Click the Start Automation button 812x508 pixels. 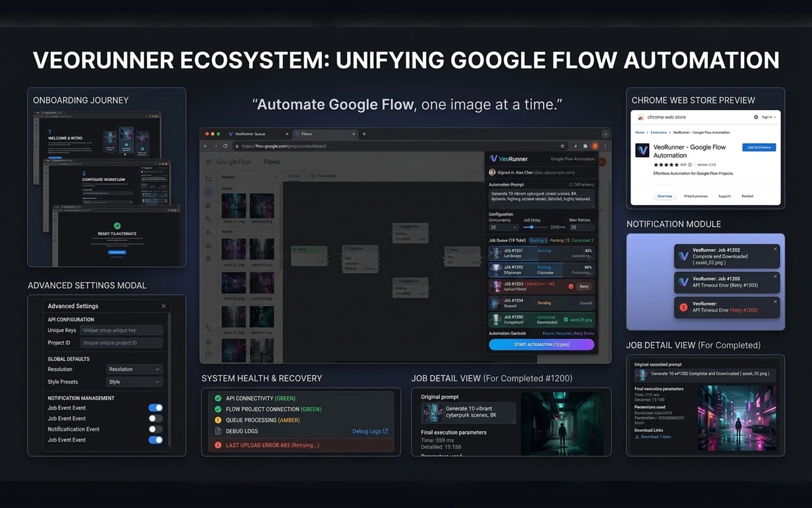point(541,344)
